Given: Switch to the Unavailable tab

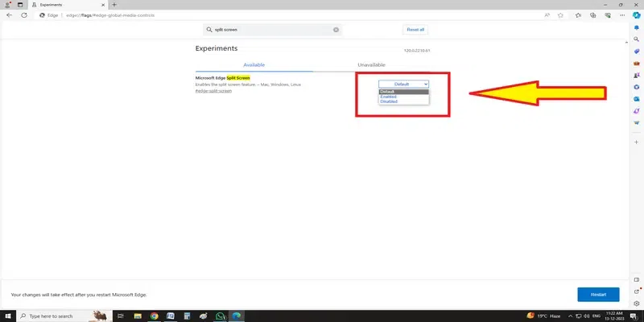Looking at the screenshot, I should click(x=371, y=65).
